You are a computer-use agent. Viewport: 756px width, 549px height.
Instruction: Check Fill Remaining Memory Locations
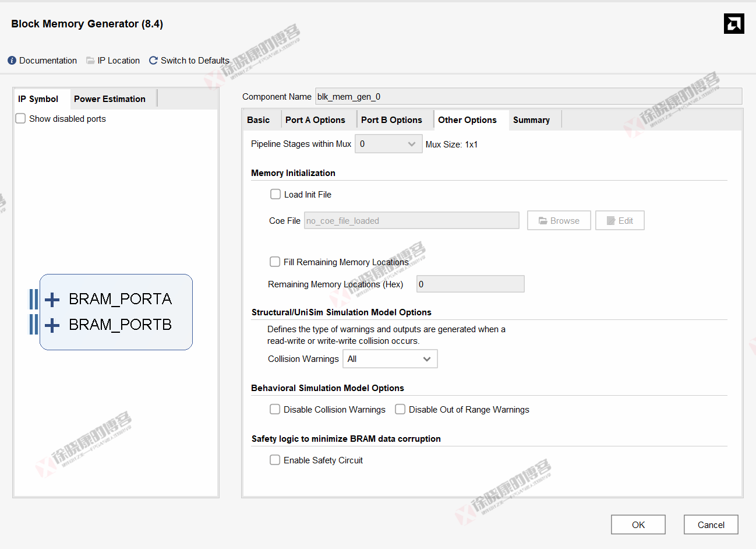point(275,262)
